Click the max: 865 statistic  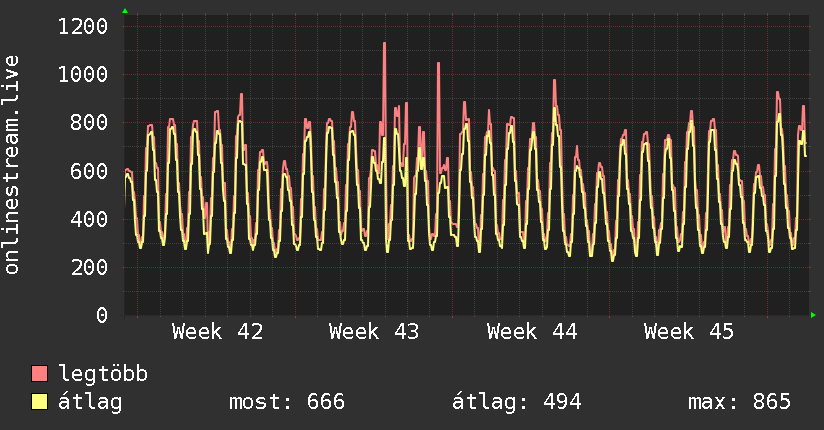pyautogui.click(x=739, y=402)
